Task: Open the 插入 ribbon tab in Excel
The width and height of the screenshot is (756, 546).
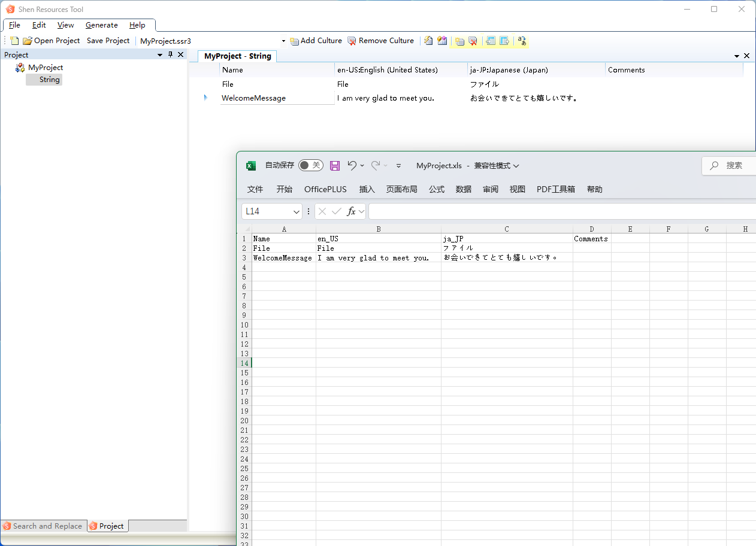Action: coord(367,189)
